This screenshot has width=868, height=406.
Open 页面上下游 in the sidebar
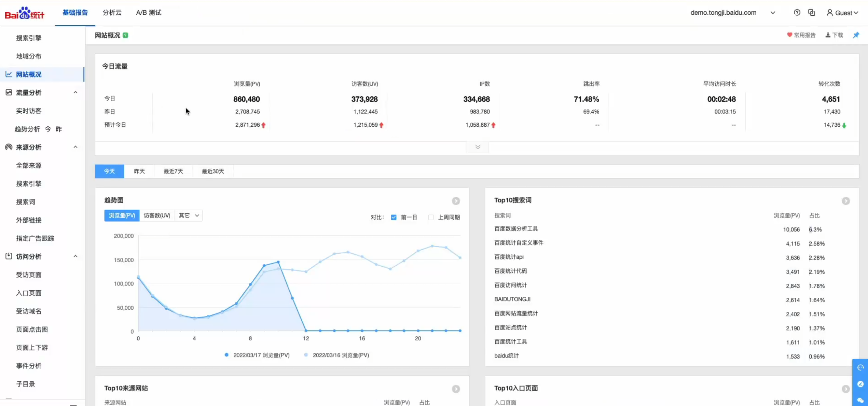[x=32, y=347]
